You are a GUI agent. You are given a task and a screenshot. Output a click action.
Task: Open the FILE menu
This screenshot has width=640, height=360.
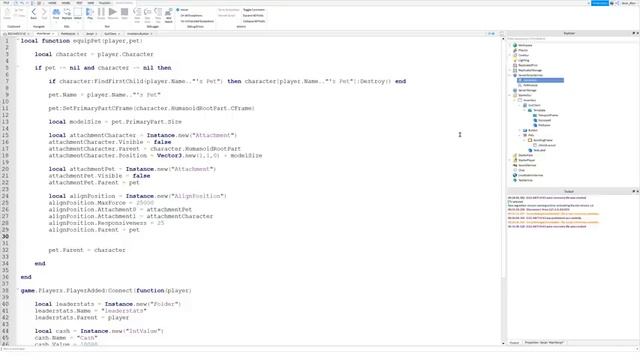click(x=6, y=3)
